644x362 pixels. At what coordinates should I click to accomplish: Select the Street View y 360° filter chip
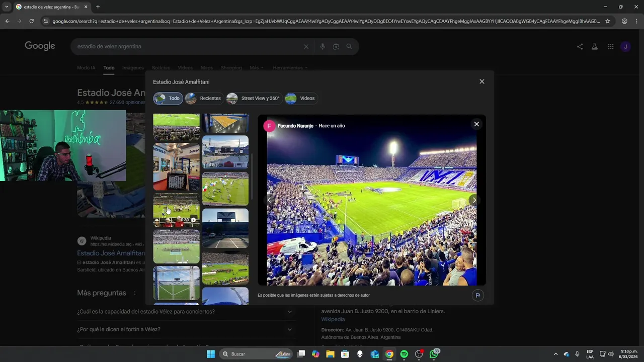(x=254, y=99)
